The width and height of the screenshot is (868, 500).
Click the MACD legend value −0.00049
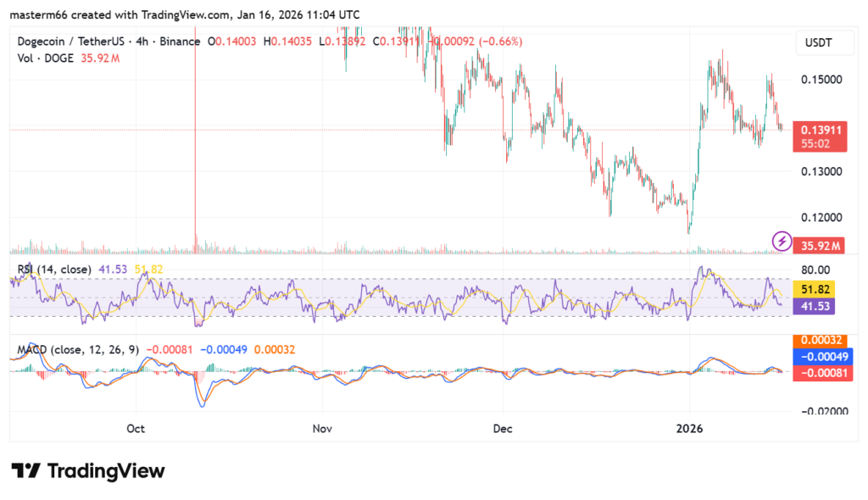pos(224,350)
